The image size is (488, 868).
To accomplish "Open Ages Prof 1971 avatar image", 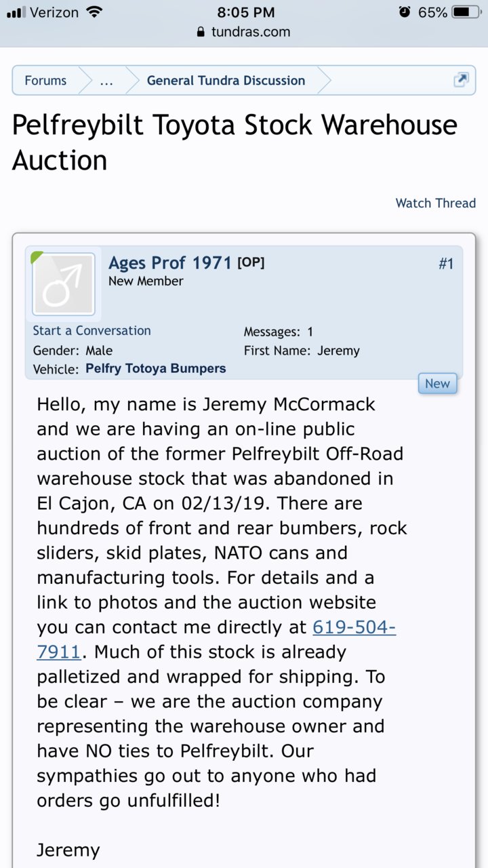I will click(64, 285).
